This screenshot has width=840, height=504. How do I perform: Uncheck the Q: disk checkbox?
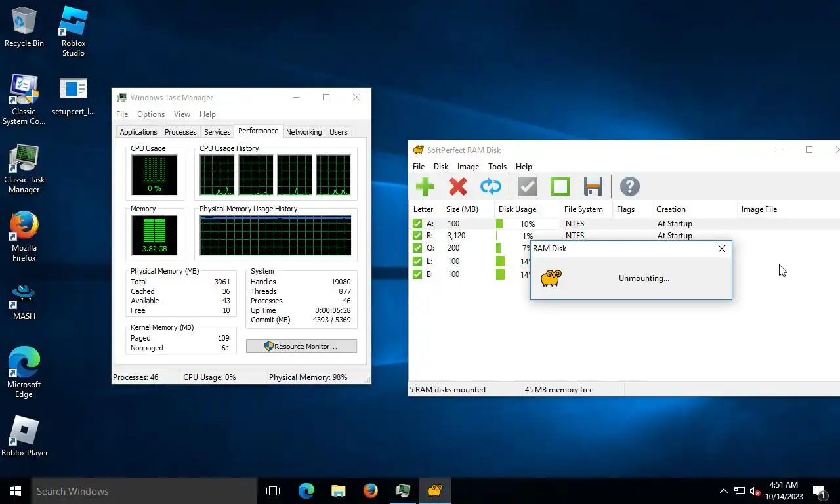click(417, 248)
